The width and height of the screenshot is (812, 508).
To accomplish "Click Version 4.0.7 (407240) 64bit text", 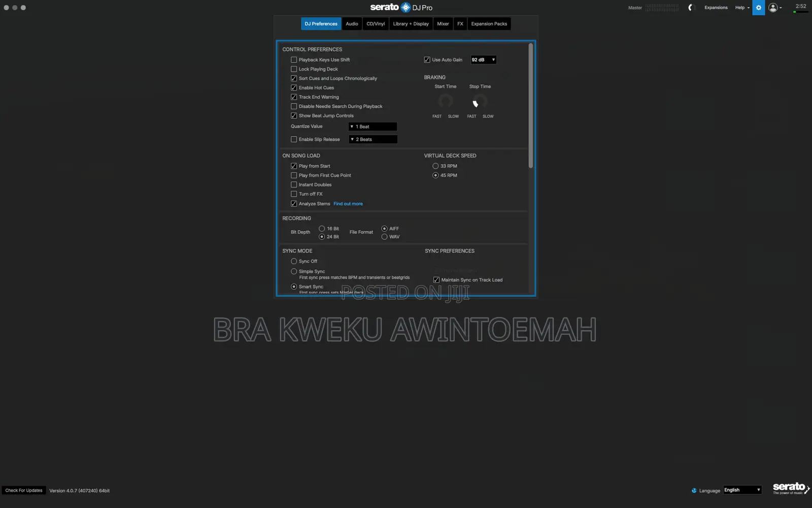I will point(79,491).
